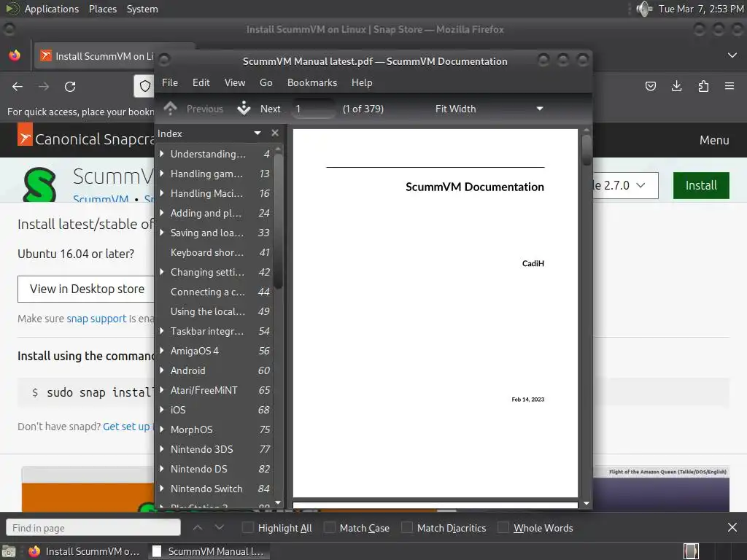Click the index scrollbar down arrow

(278, 503)
